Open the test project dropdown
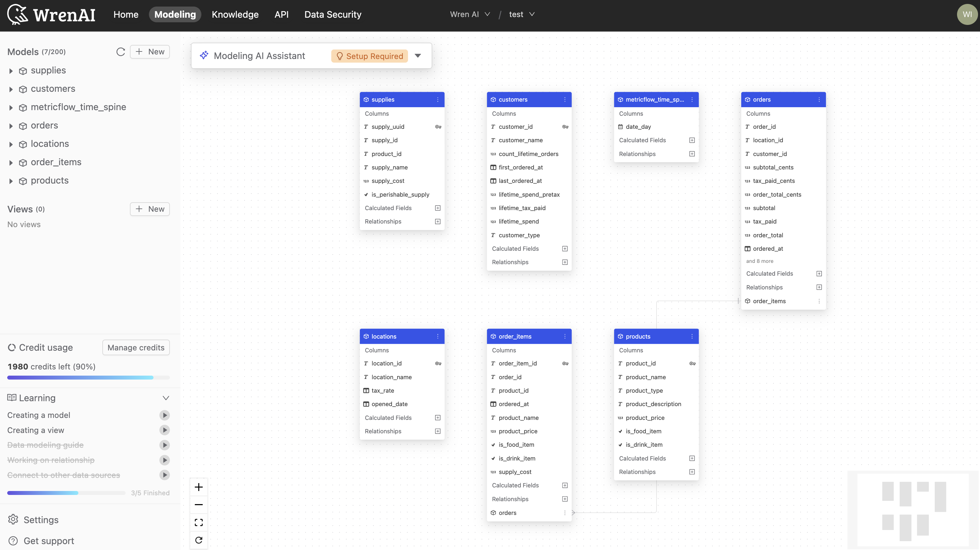Screen dimensions: 980x550 click(x=521, y=14)
